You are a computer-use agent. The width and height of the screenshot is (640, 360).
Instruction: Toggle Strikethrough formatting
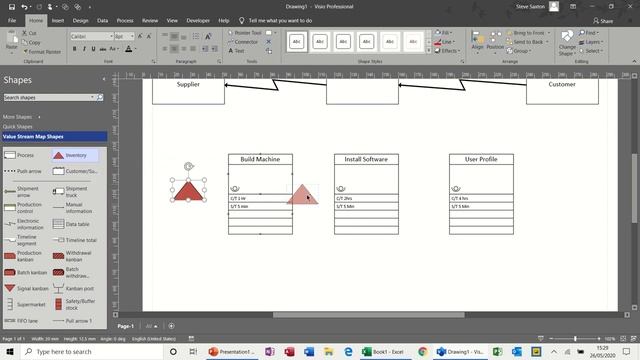[x=103, y=49]
